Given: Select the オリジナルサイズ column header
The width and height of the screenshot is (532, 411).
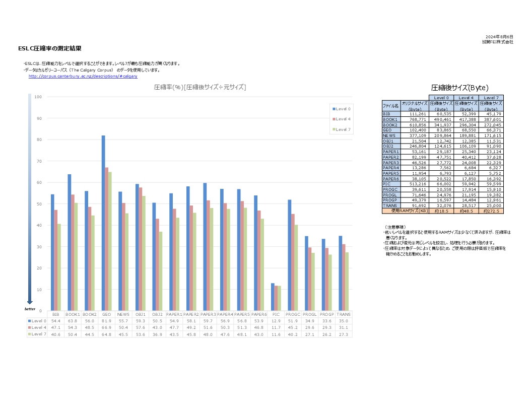Looking at the screenshot, I should coord(415,106).
